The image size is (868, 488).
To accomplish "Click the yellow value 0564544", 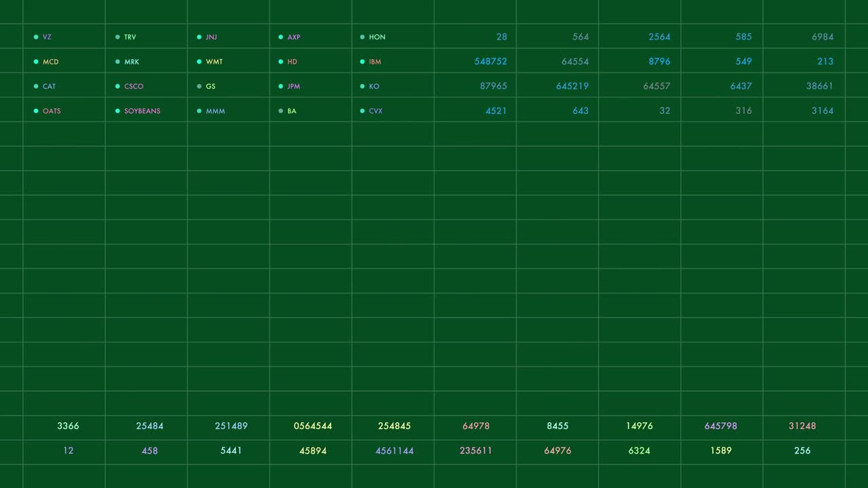I will 313,426.
